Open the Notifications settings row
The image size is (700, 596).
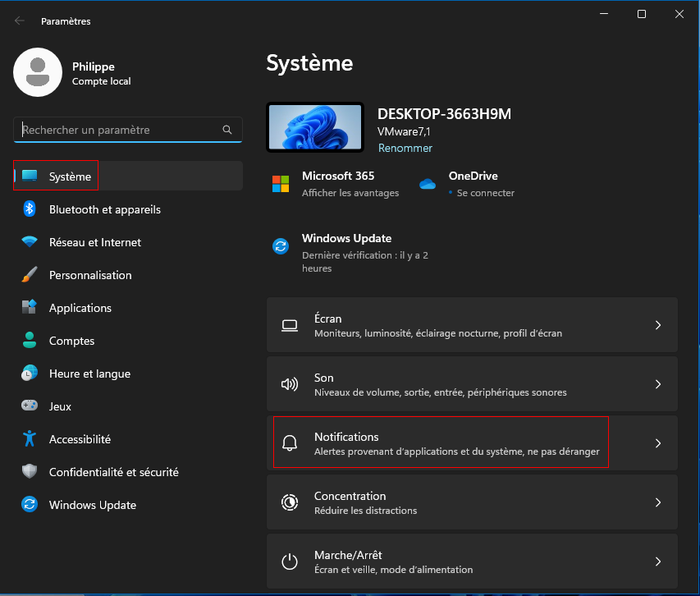(472, 442)
